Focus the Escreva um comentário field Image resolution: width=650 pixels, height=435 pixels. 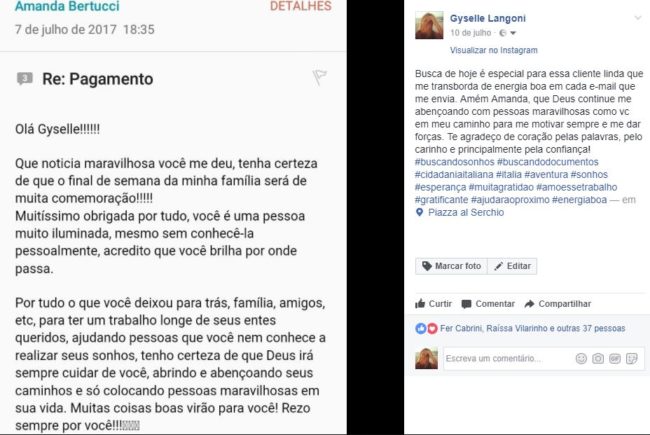(x=508, y=358)
